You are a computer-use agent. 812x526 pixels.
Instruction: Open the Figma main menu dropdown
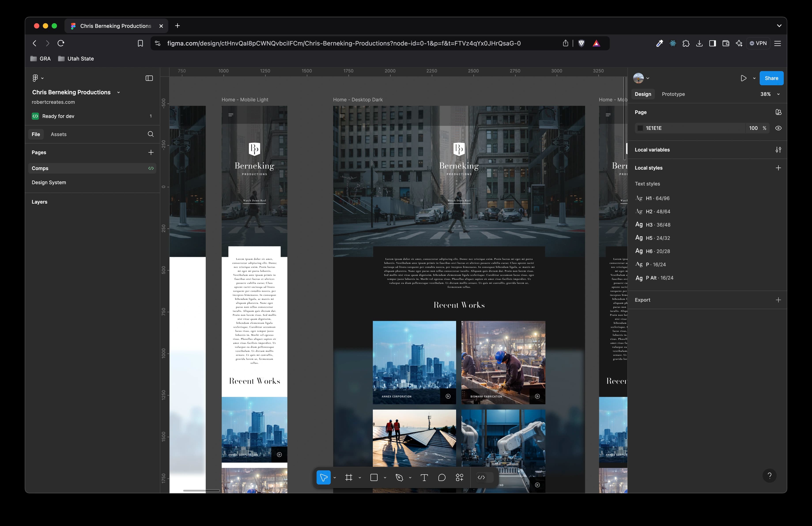pyautogui.click(x=37, y=78)
